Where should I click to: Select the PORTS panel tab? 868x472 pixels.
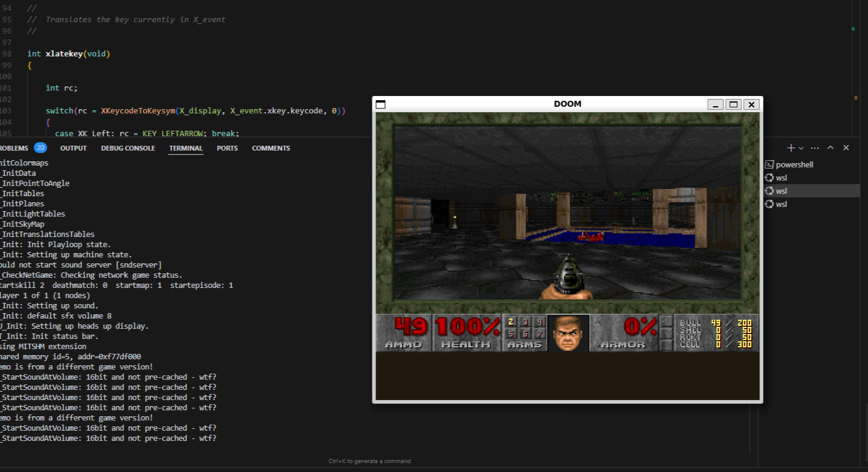point(227,148)
